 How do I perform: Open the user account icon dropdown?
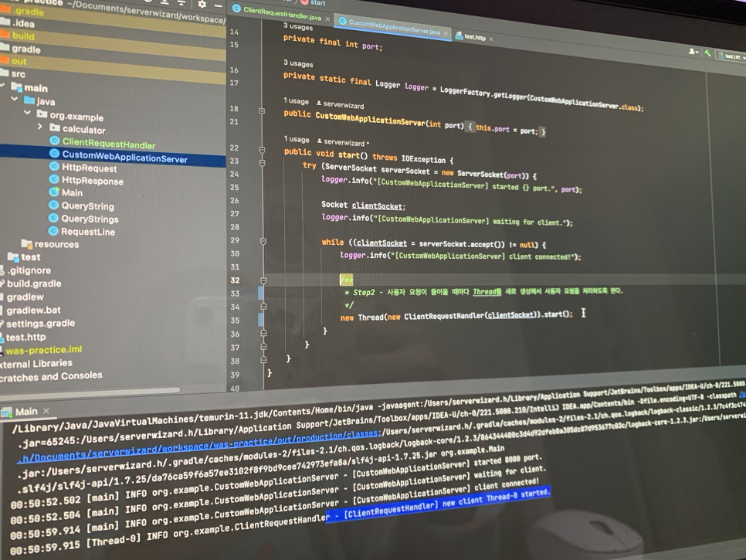point(693,52)
